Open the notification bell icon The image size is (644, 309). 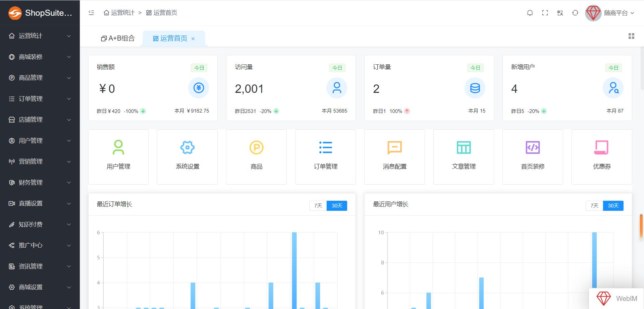(x=530, y=13)
